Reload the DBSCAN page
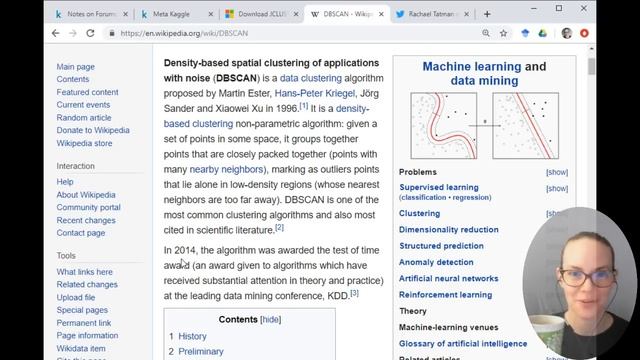 click(x=90, y=33)
